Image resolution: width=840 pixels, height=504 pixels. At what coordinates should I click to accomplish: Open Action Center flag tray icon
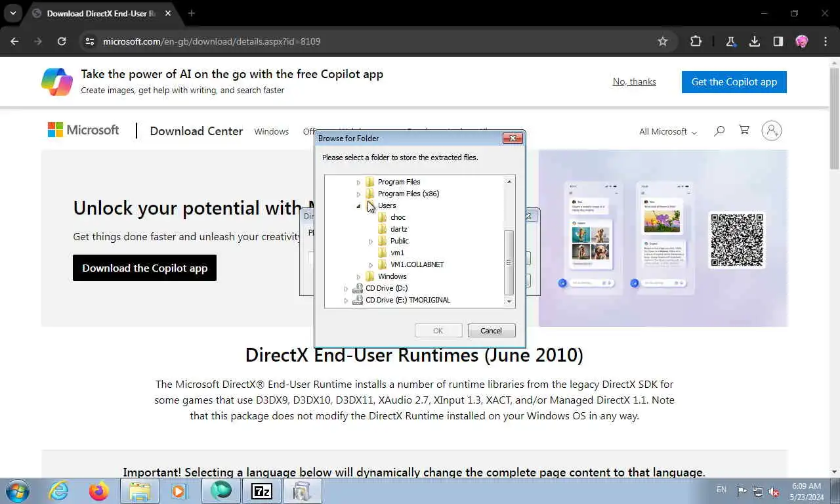tap(742, 491)
